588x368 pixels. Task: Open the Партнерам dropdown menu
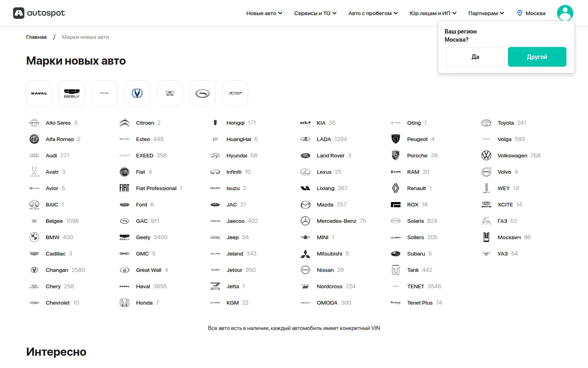click(x=486, y=13)
